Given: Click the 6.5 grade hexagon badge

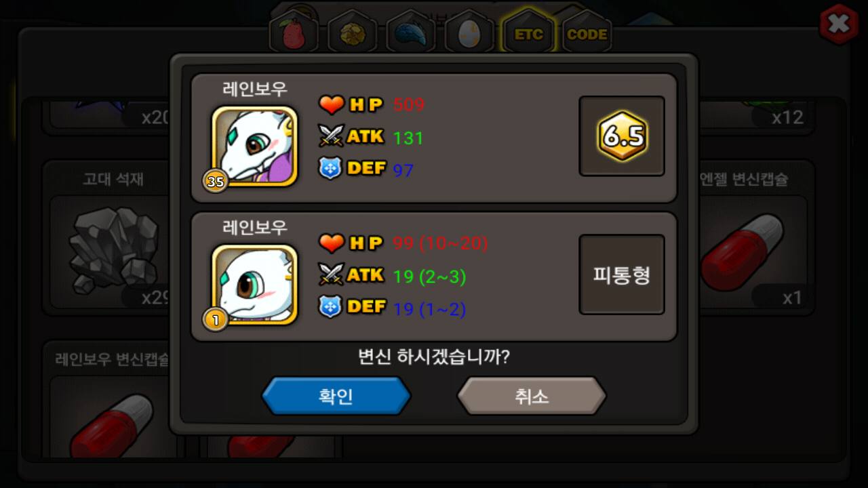Looking at the screenshot, I should point(622,136).
